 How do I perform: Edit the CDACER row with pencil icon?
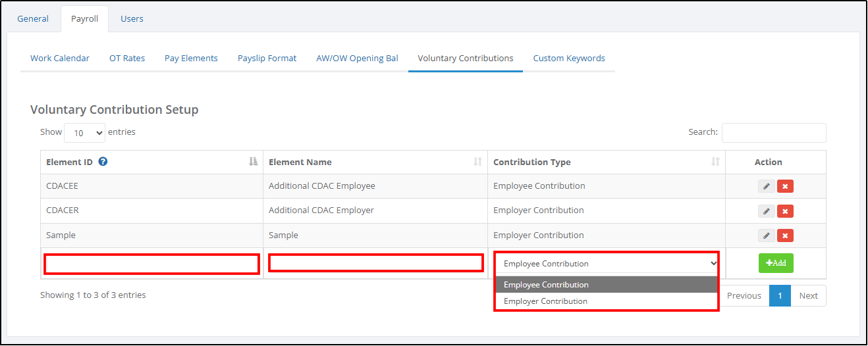(766, 211)
